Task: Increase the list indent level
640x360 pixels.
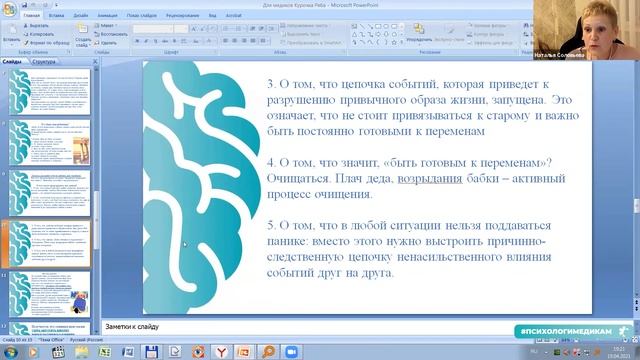Action: click(261, 29)
